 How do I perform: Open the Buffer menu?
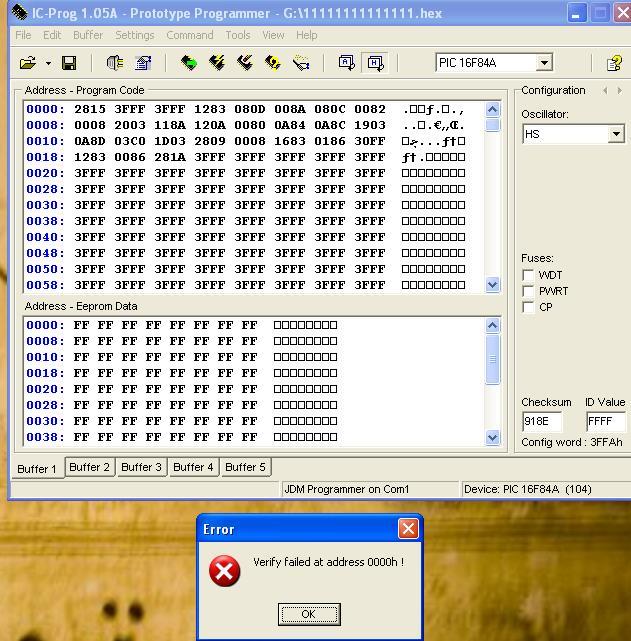(88, 35)
